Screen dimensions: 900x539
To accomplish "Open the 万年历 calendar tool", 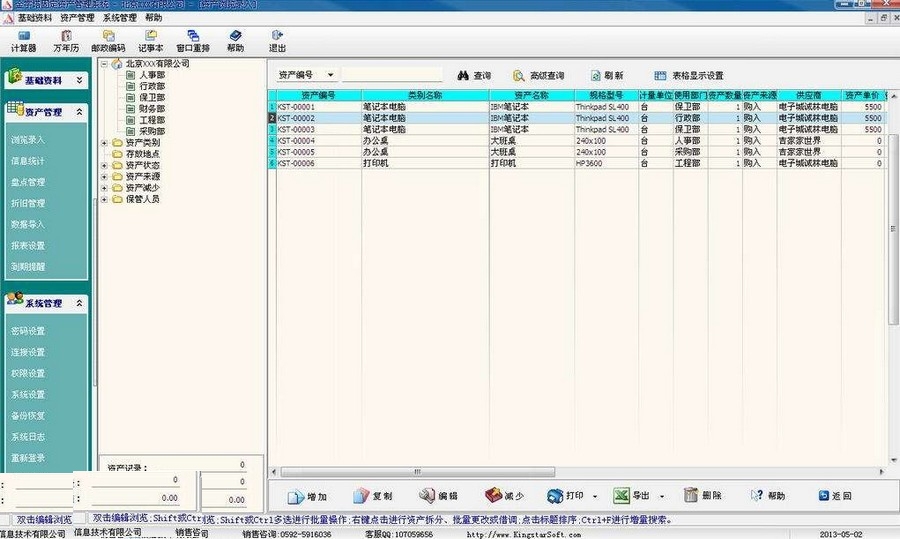I will tap(66, 41).
